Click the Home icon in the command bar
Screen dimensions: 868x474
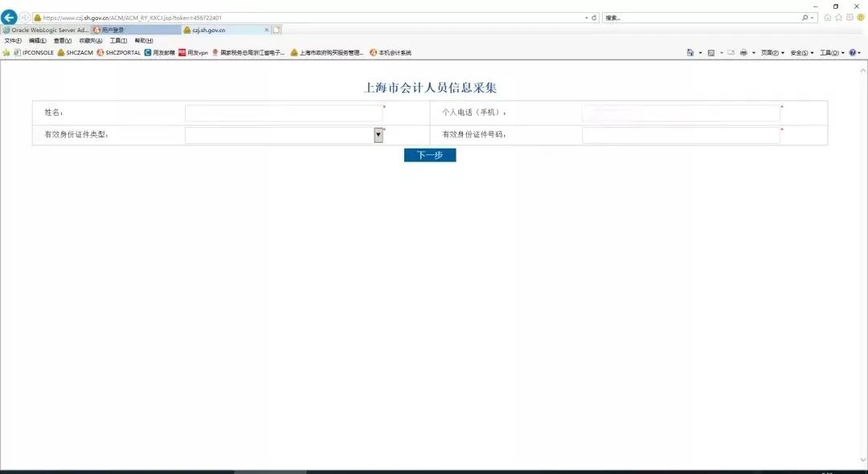(690, 52)
